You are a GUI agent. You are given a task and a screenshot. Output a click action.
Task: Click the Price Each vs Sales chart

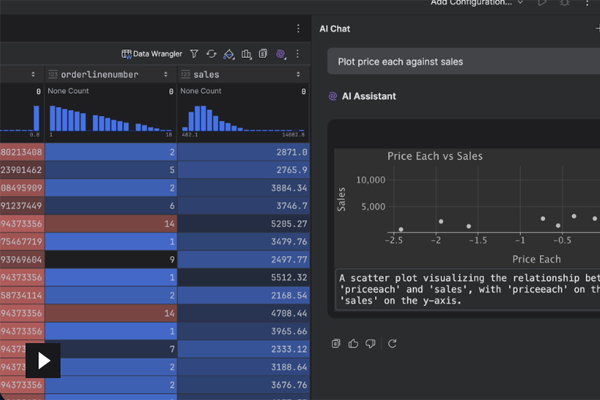point(467,208)
